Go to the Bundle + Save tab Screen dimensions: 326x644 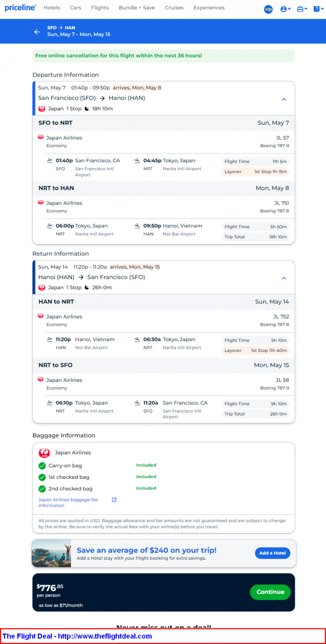[x=137, y=8]
